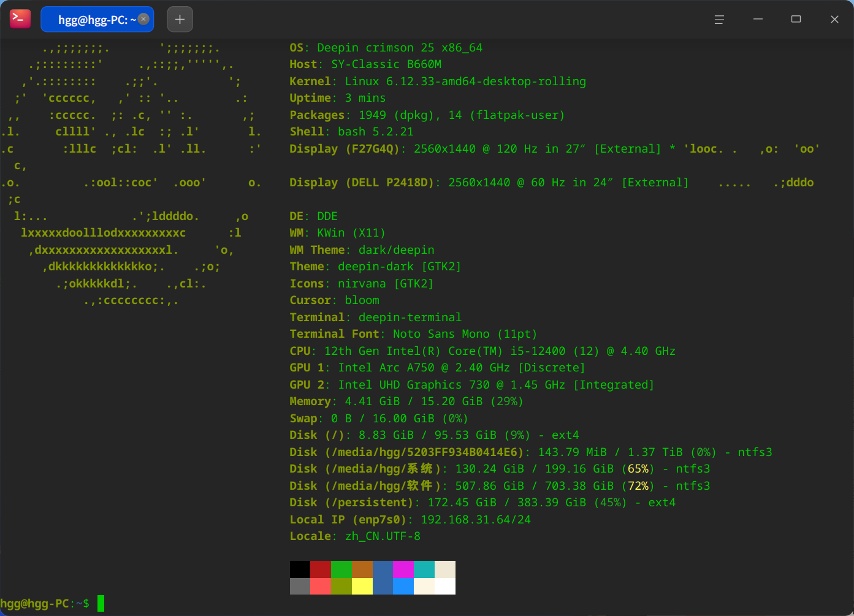This screenshot has width=854, height=616.
Task: Click the deepin terminal app icon
Action: coord(20,19)
